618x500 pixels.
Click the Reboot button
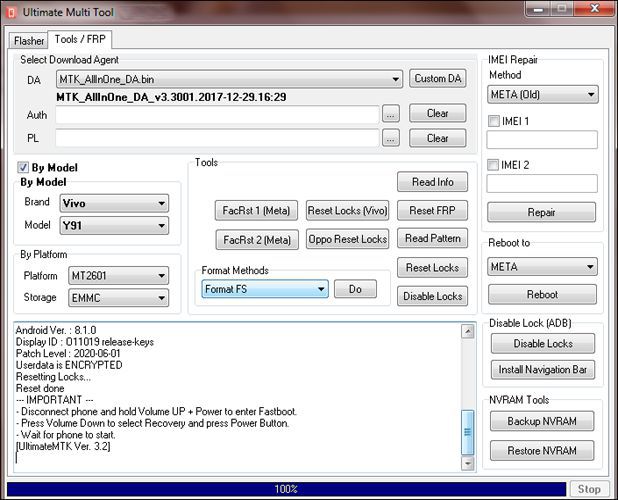[x=542, y=294]
